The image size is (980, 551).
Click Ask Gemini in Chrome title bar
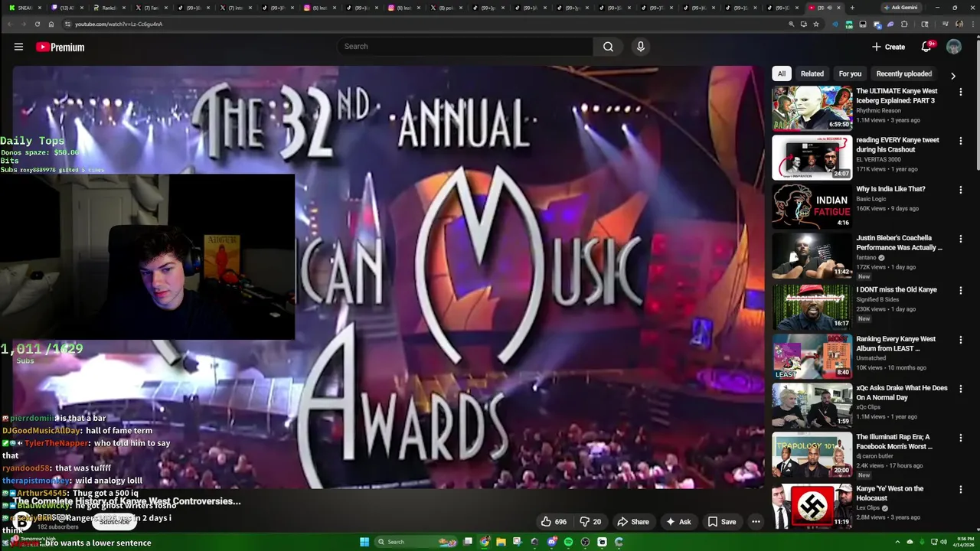901,8
